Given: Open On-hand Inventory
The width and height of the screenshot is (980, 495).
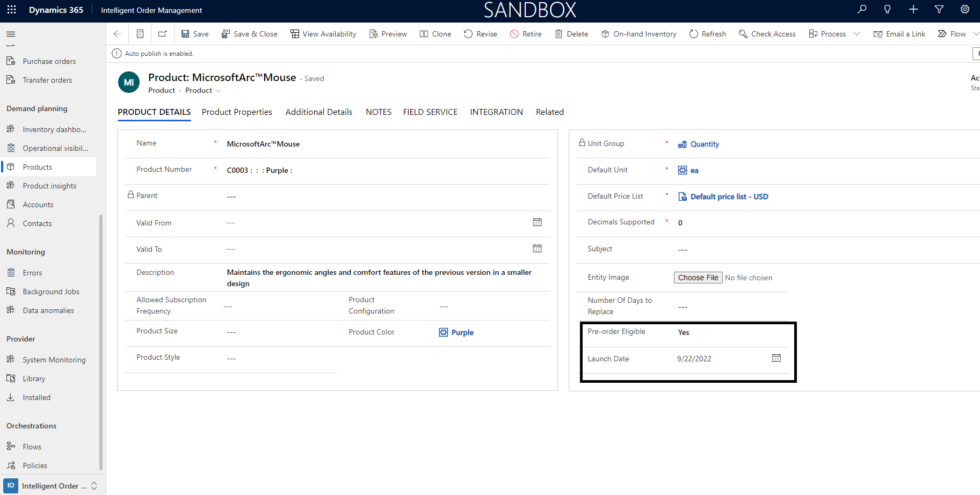Looking at the screenshot, I should point(638,34).
